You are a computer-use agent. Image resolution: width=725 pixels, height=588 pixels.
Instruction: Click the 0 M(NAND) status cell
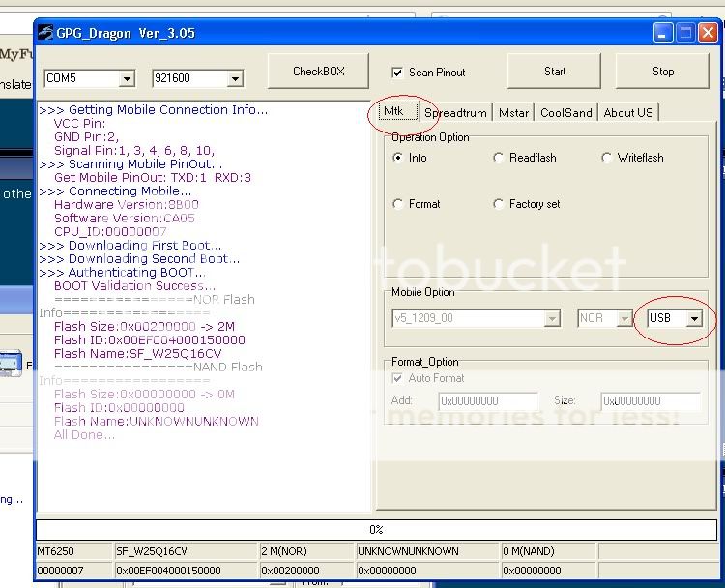(x=549, y=551)
